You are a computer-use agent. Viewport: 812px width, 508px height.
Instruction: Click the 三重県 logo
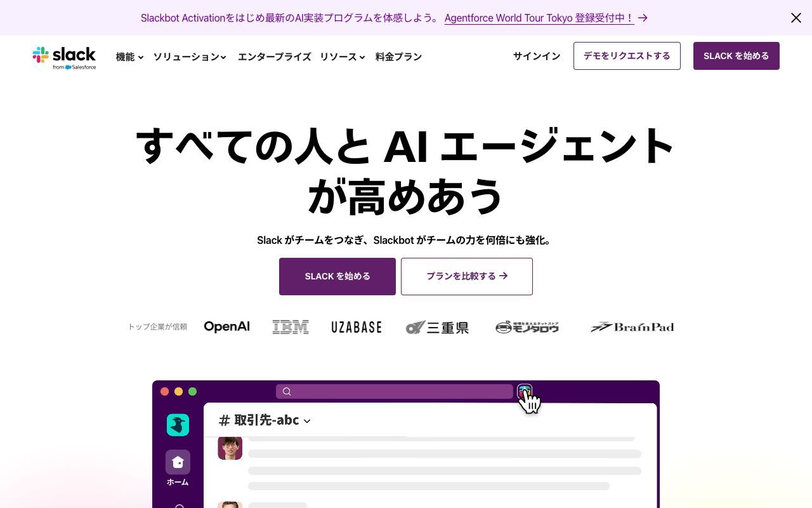(437, 327)
